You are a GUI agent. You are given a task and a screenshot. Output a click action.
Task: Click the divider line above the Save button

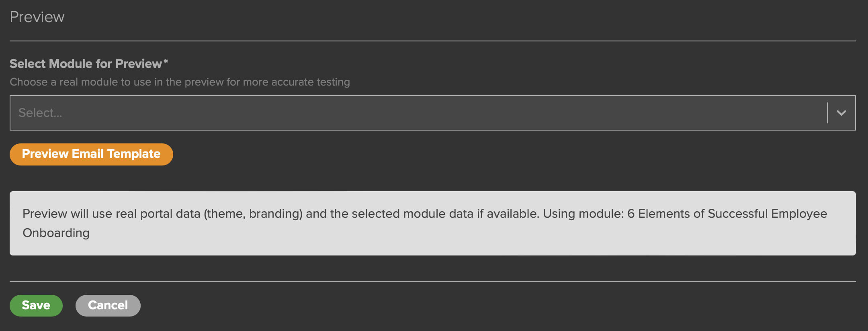click(432, 281)
